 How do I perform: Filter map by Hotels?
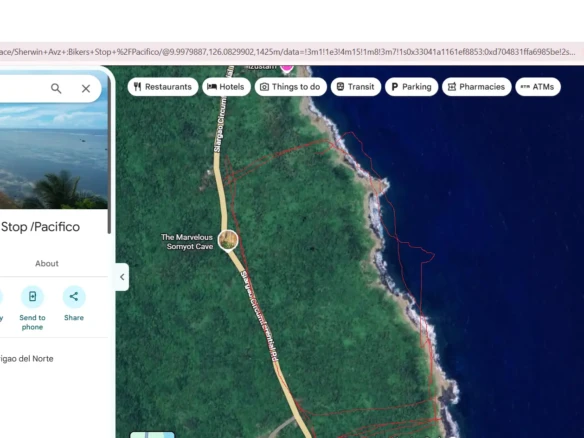click(x=226, y=87)
